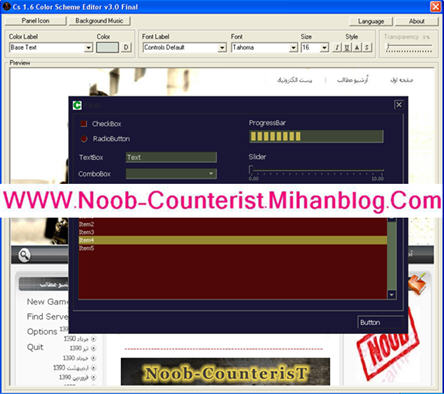The image size is (444, 394).
Task: Open the Color Label dropdown
Action: tap(88, 48)
